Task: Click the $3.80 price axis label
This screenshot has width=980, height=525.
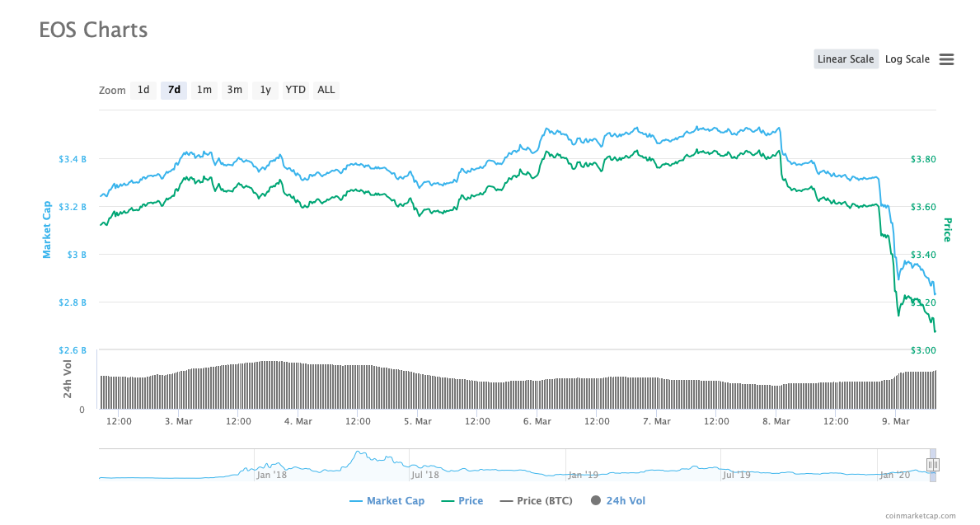Action: [923, 159]
